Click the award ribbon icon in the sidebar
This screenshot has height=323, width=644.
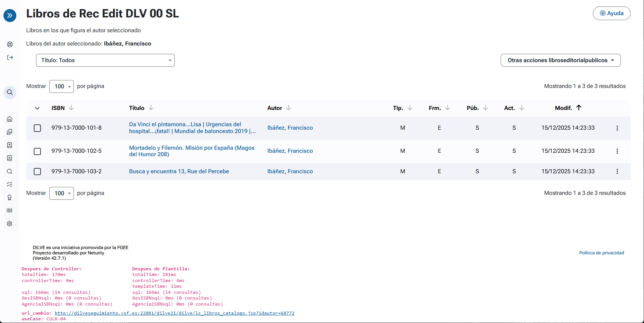coord(10,198)
